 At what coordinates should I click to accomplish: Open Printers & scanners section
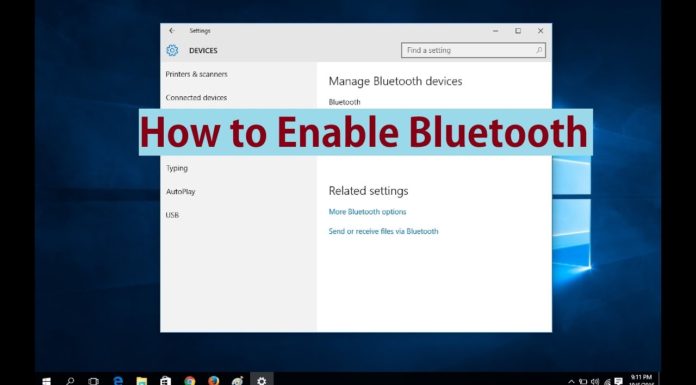tap(196, 74)
